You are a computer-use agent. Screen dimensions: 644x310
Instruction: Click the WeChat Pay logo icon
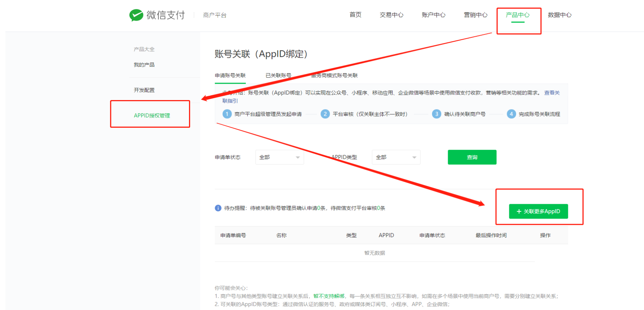136,15
